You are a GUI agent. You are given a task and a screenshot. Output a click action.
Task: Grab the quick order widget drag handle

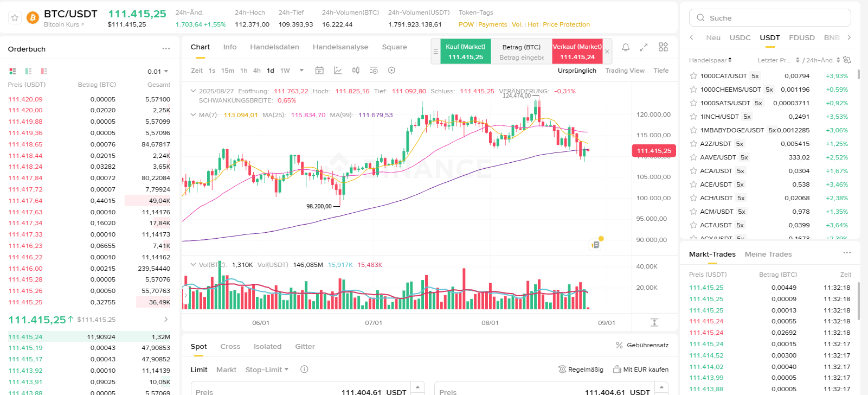point(435,52)
